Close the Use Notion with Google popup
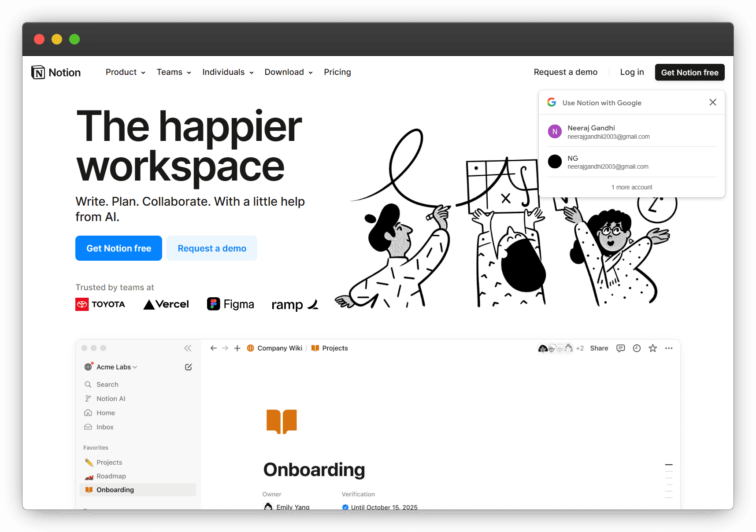 [x=713, y=102]
